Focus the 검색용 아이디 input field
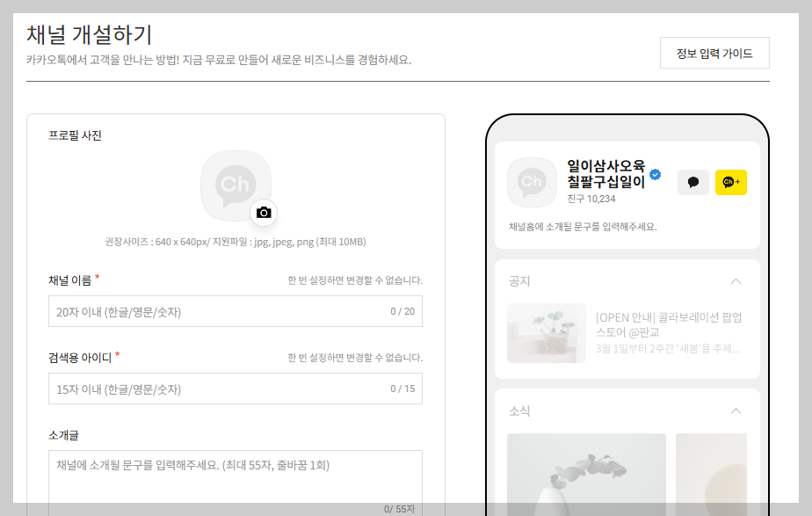 236,389
